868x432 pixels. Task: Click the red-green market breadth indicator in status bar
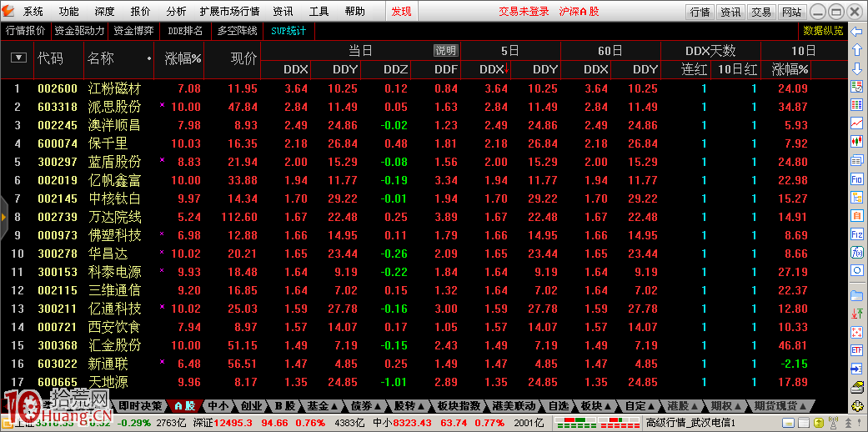pos(598,424)
